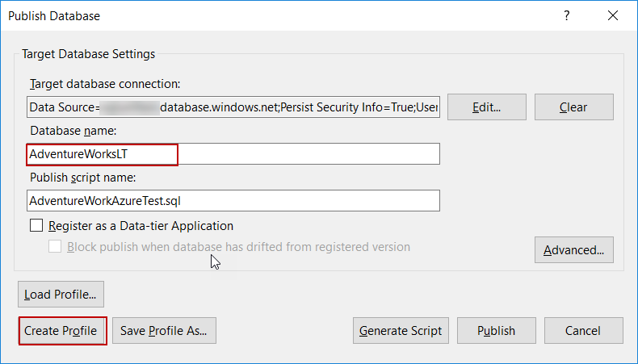
Task: Click Generate Script
Action: click(x=401, y=330)
